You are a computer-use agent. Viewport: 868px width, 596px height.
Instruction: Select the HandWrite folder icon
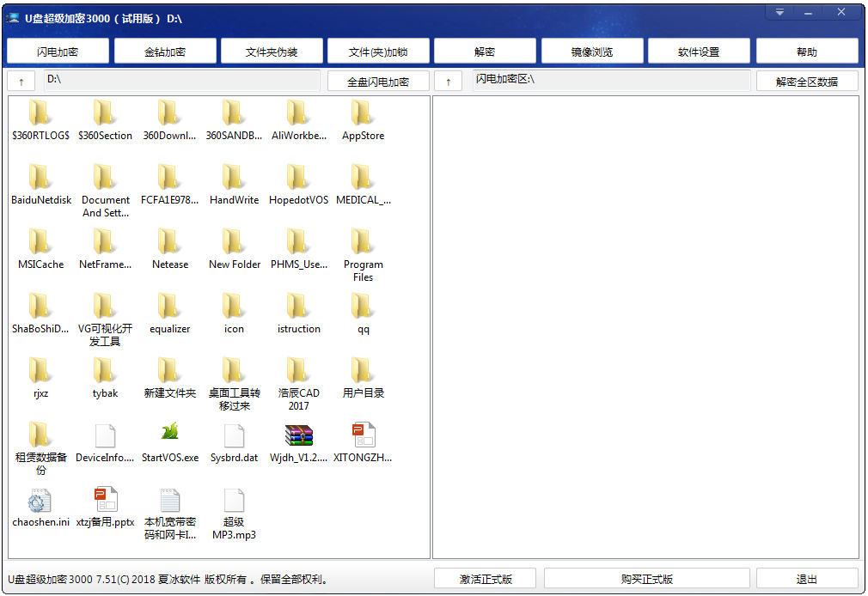(234, 177)
